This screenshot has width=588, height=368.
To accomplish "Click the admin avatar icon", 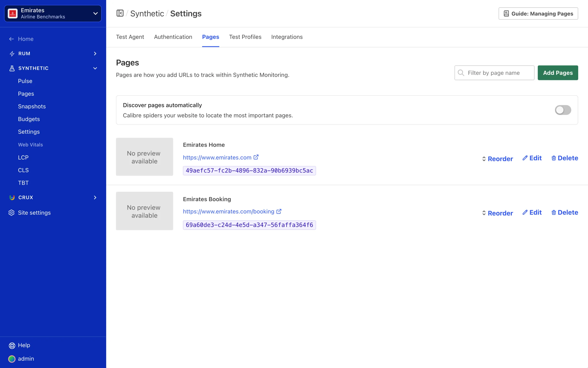I will coord(12,359).
